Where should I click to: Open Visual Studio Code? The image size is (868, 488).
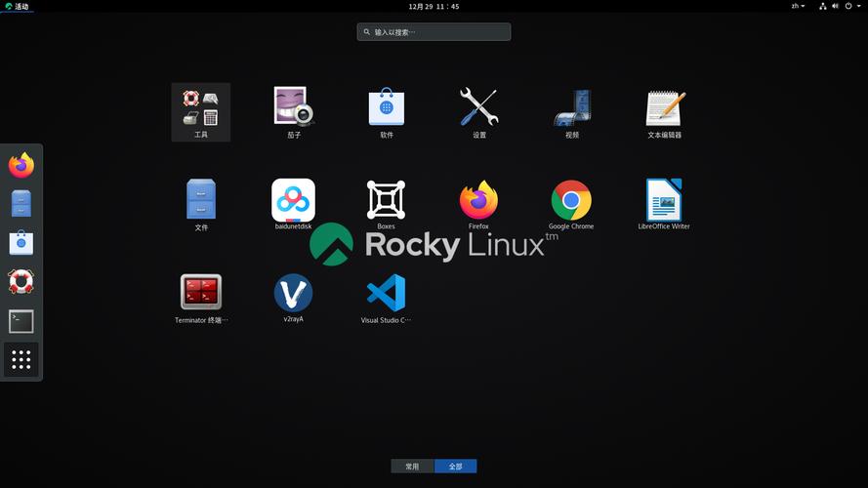[386, 293]
